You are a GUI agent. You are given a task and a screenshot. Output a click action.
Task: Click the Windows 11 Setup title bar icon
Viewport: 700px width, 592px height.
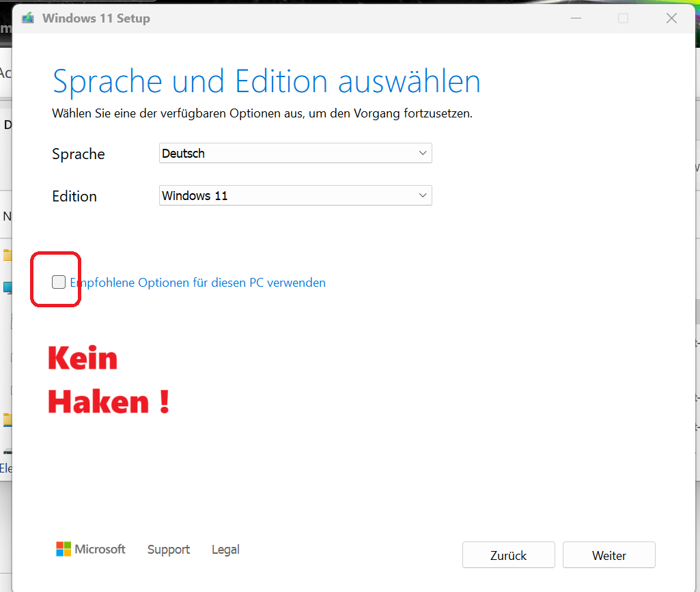(x=28, y=18)
